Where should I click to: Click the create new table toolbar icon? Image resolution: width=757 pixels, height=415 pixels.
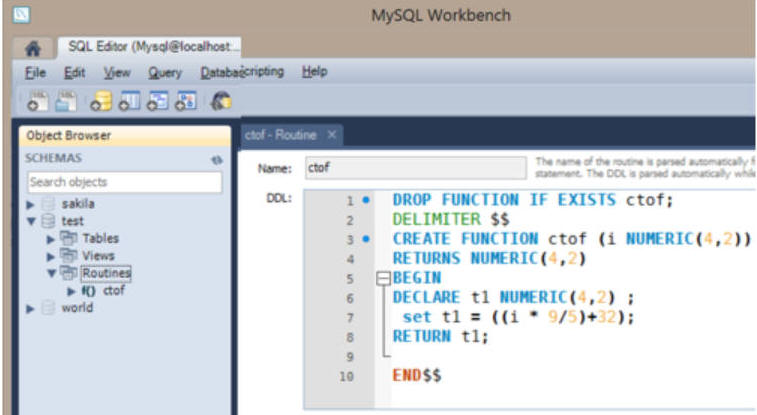point(129,101)
